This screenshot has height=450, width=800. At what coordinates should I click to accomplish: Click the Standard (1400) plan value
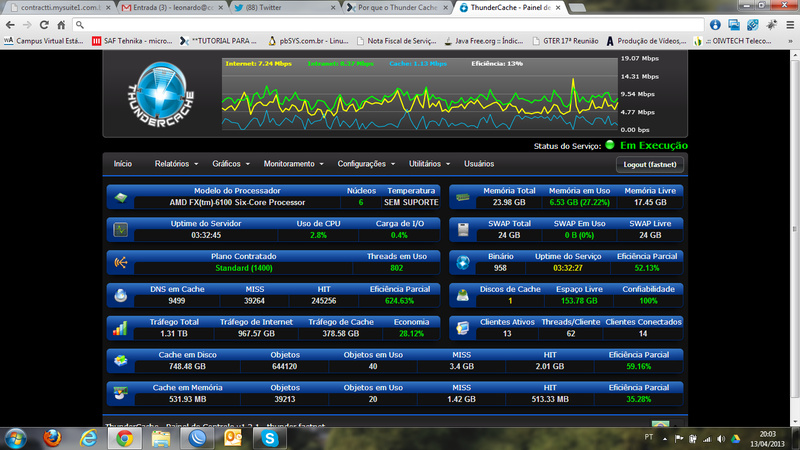pos(243,268)
